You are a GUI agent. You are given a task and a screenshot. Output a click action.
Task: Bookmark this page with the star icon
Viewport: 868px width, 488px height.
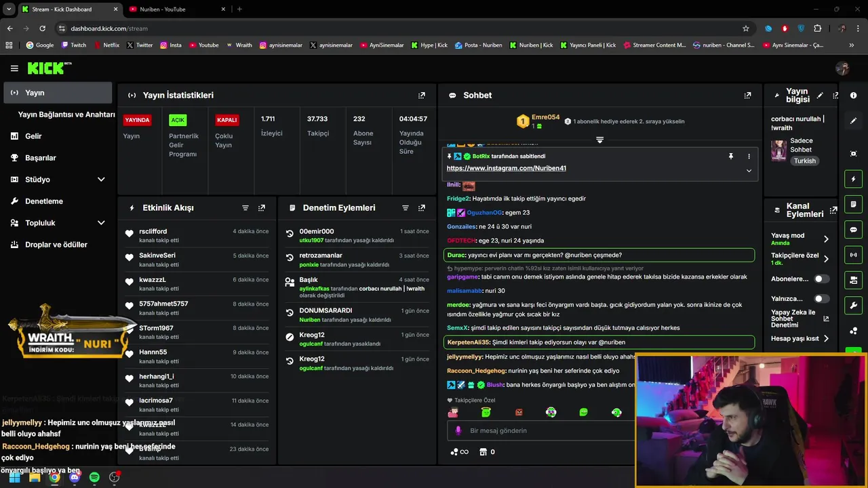pos(746,28)
